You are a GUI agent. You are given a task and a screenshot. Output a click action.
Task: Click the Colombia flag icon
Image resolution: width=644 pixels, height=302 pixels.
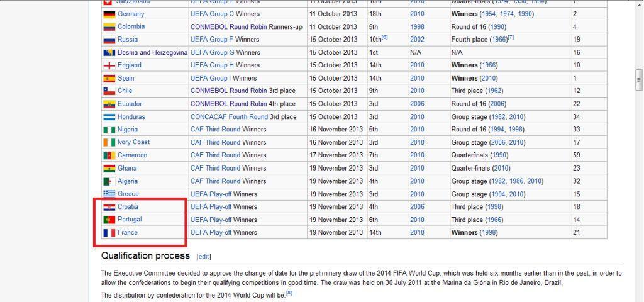pyautogui.click(x=109, y=26)
